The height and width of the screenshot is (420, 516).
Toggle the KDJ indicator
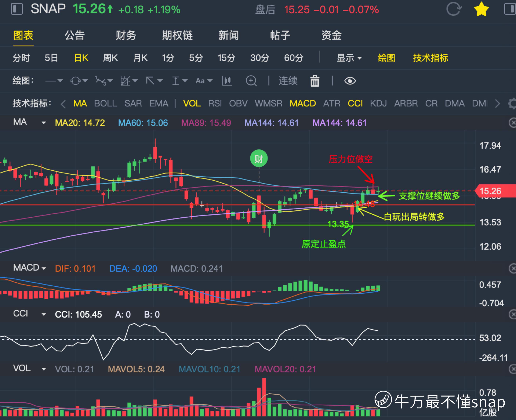coord(378,104)
